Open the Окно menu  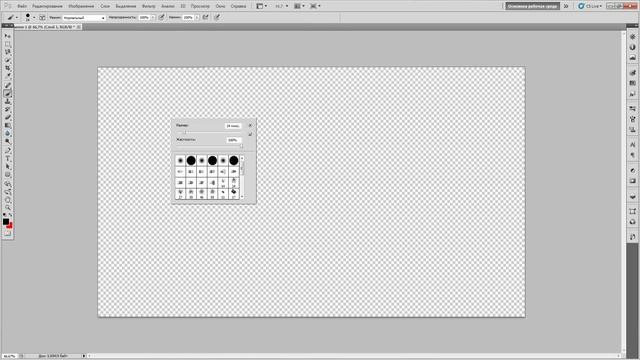click(220, 6)
